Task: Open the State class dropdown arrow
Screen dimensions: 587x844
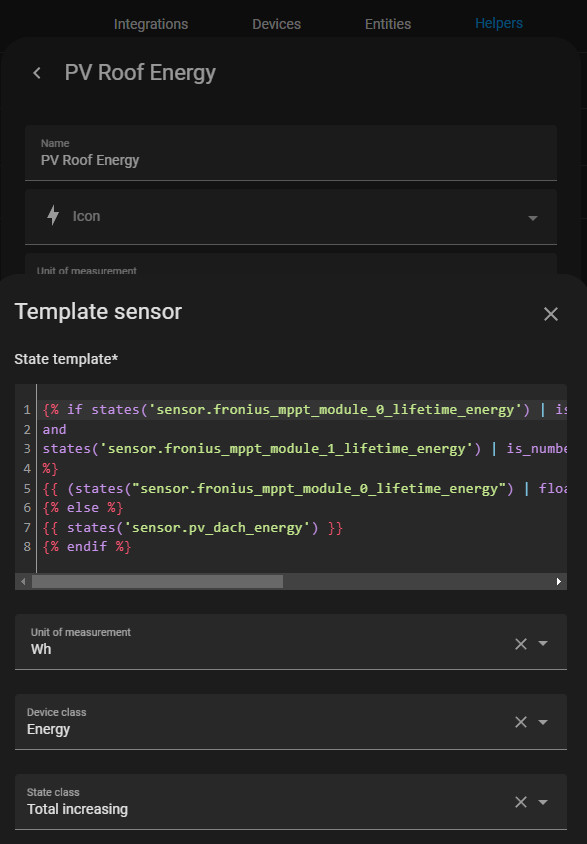Action: click(543, 802)
